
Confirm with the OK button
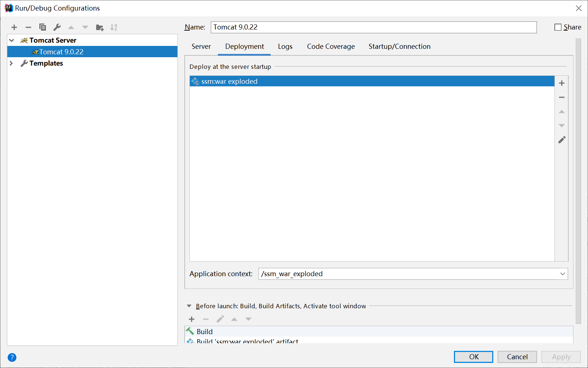pyautogui.click(x=474, y=357)
